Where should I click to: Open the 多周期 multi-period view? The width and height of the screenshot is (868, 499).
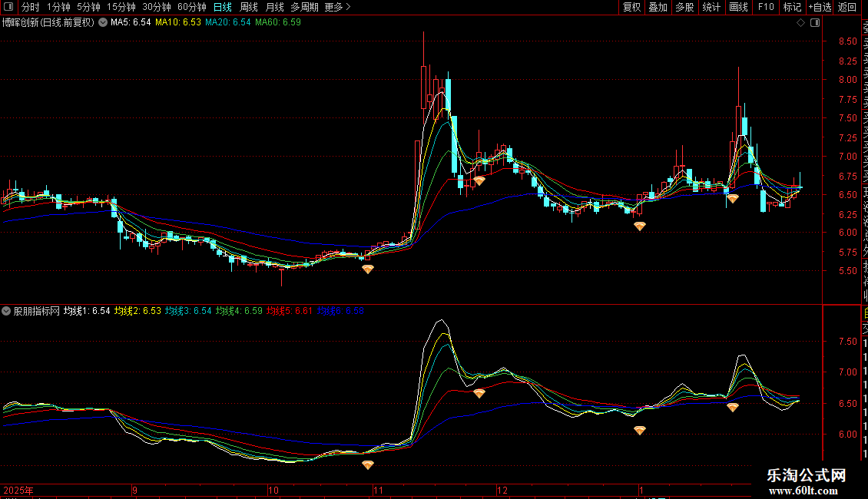(x=304, y=7)
